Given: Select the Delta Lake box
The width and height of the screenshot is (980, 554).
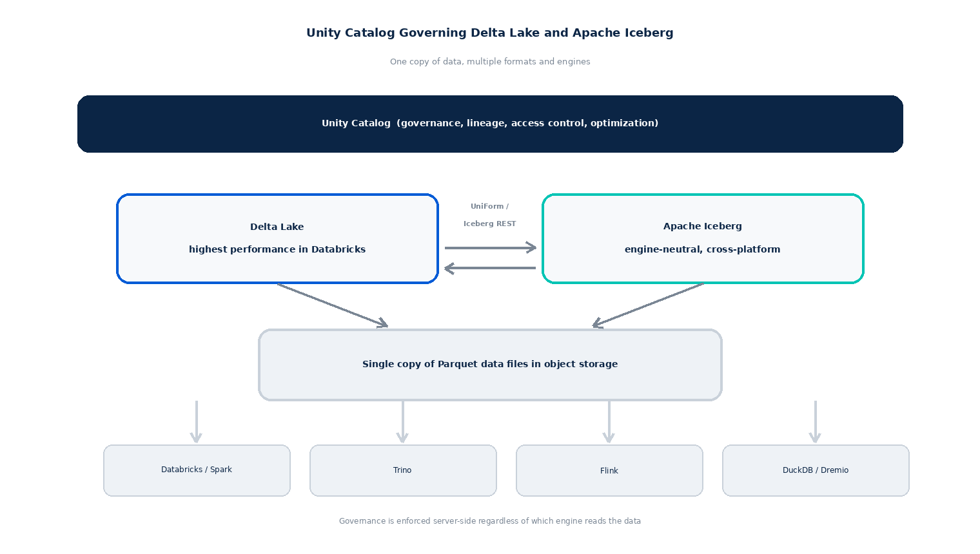Looking at the screenshot, I should (x=277, y=238).
